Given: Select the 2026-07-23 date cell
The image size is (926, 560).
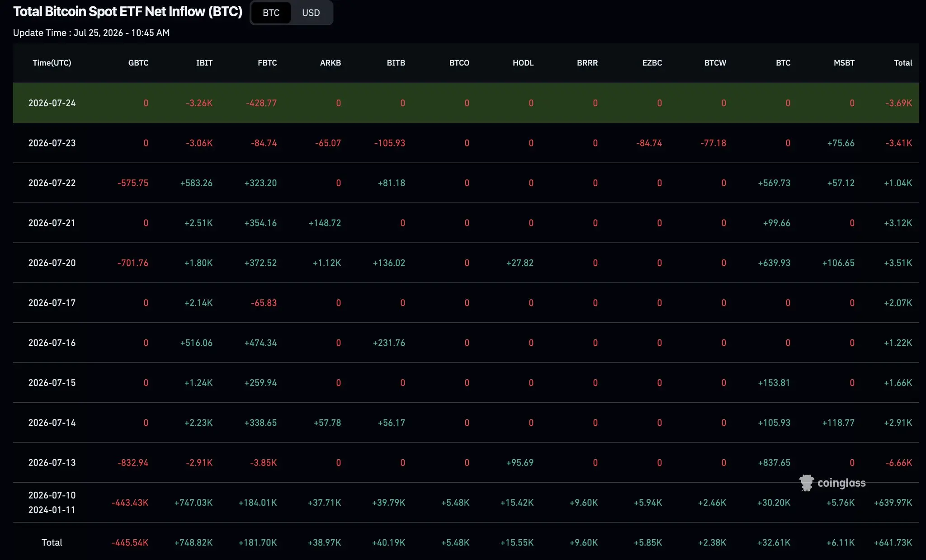Looking at the screenshot, I should tap(52, 143).
